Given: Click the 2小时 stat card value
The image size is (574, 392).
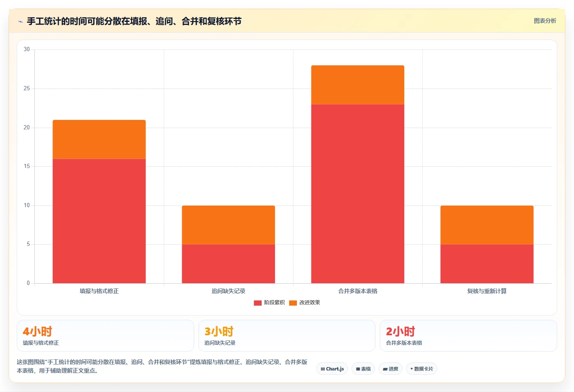Looking at the screenshot, I should pyautogui.click(x=400, y=331).
